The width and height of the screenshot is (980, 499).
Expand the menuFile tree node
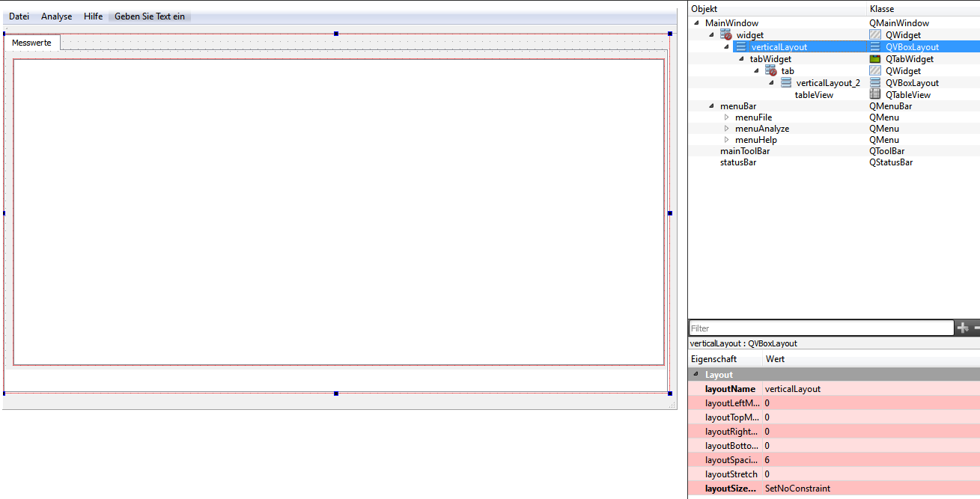[726, 117]
